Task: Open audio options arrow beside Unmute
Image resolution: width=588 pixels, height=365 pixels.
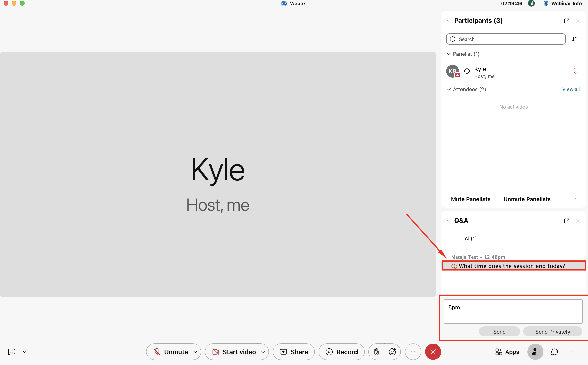Action: [x=195, y=352]
